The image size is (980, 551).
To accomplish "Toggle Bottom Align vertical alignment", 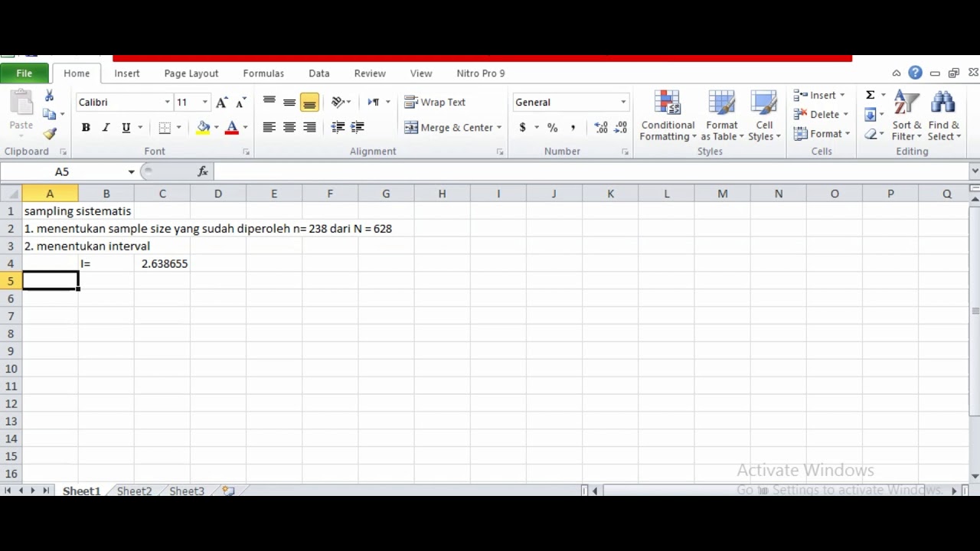I will (309, 102).
